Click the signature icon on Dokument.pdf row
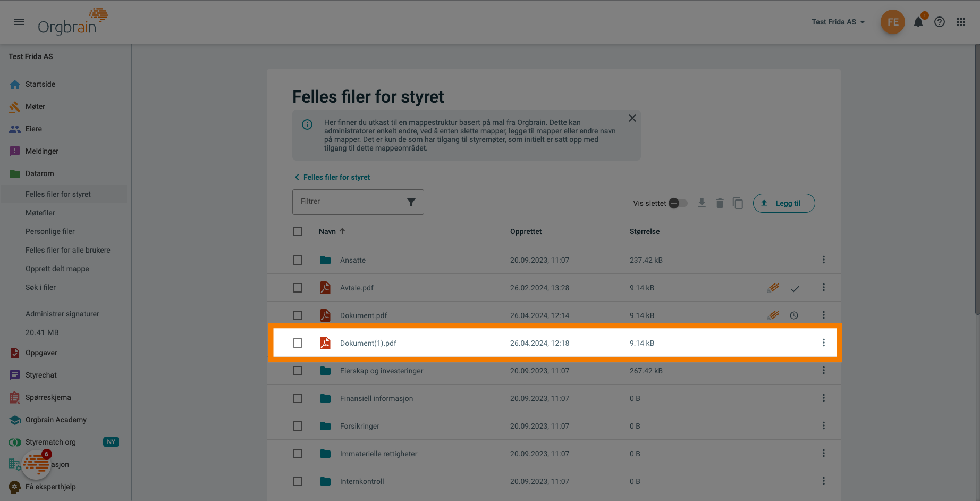 773,315
